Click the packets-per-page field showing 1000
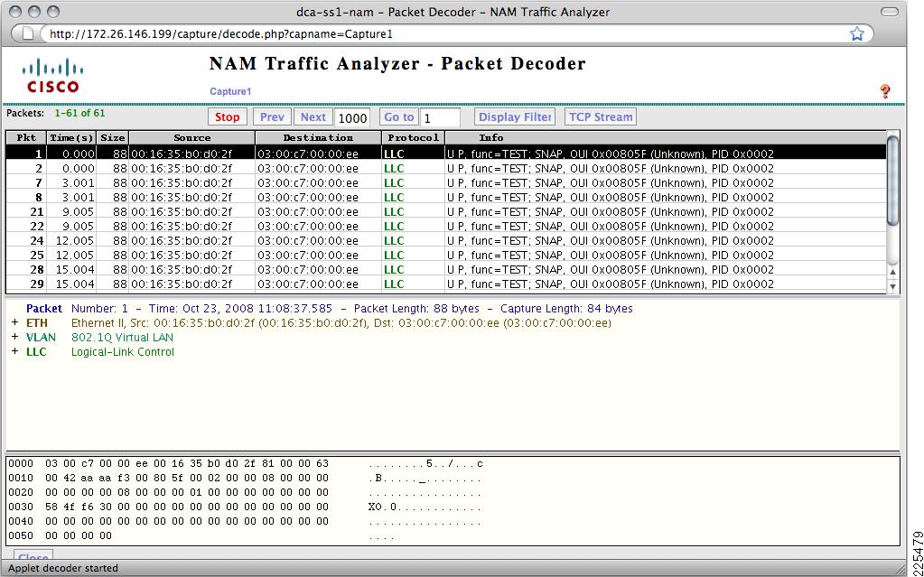This screenshot has width=924, height=577. pos(352,118)
